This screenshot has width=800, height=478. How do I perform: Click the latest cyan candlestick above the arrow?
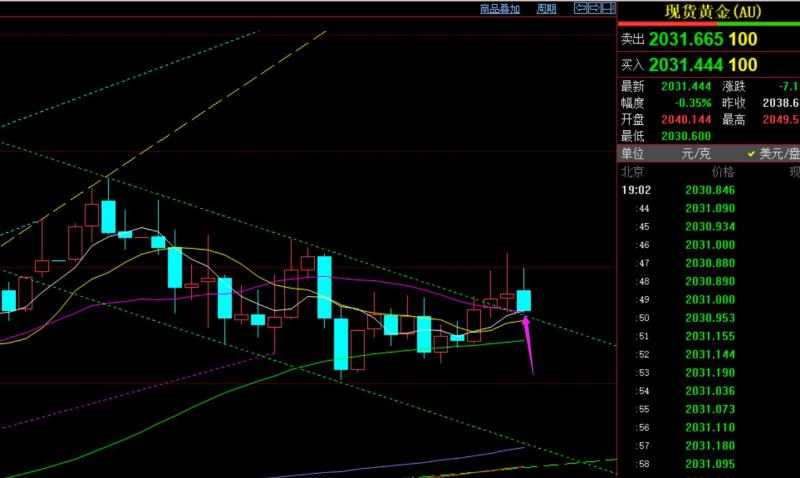524,300
